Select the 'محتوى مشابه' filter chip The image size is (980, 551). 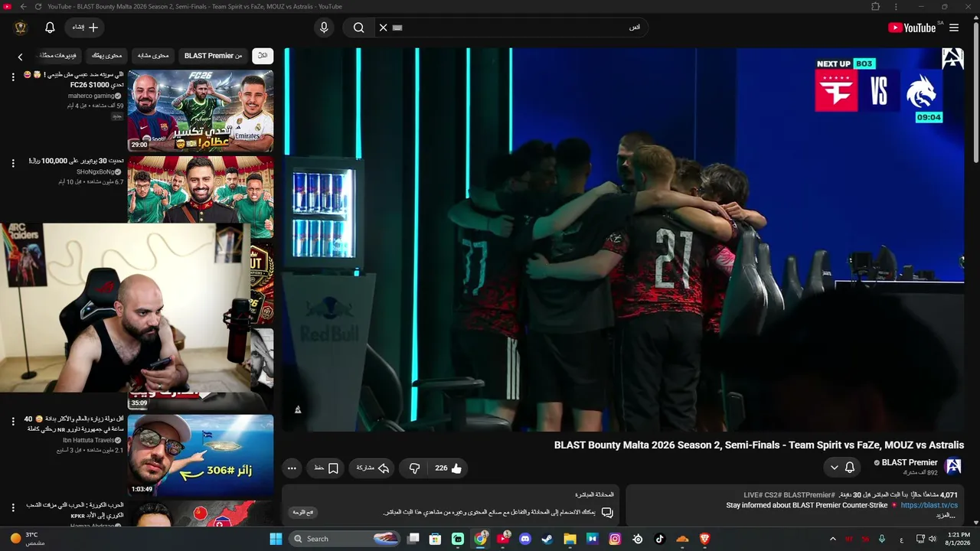coord(153,56)
